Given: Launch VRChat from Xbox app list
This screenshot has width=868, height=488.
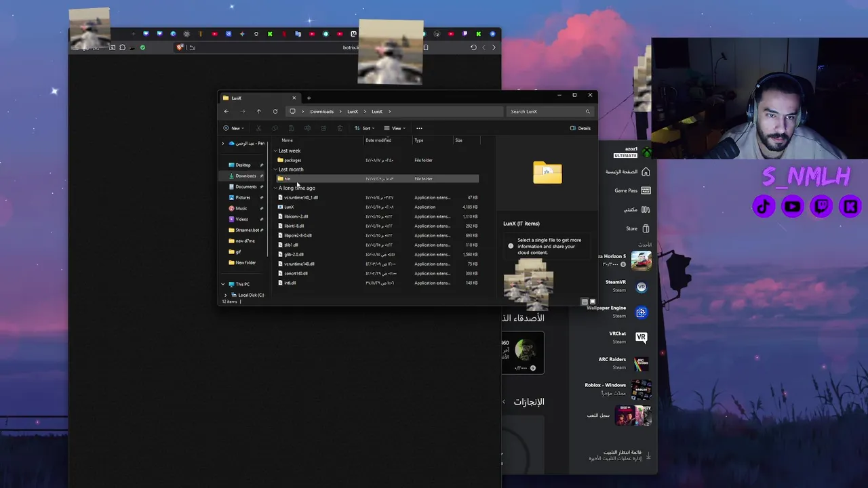Looking at the screenshot, I should 629,338.
